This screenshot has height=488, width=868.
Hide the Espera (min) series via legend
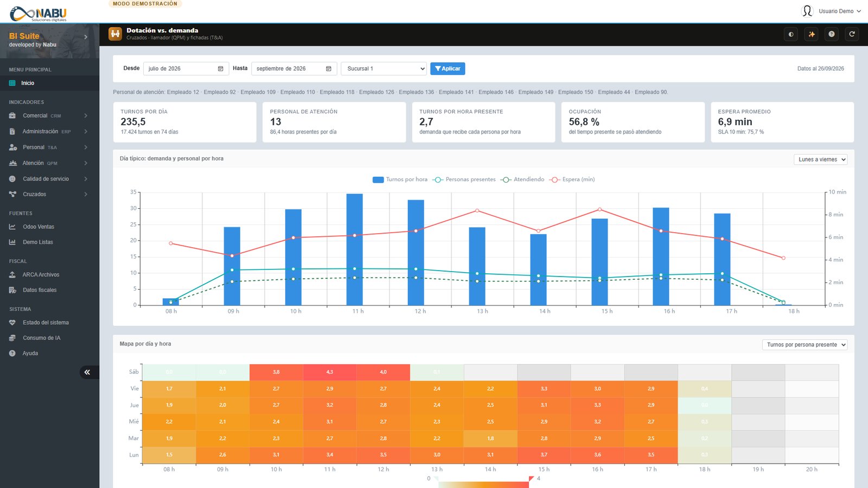572,179
